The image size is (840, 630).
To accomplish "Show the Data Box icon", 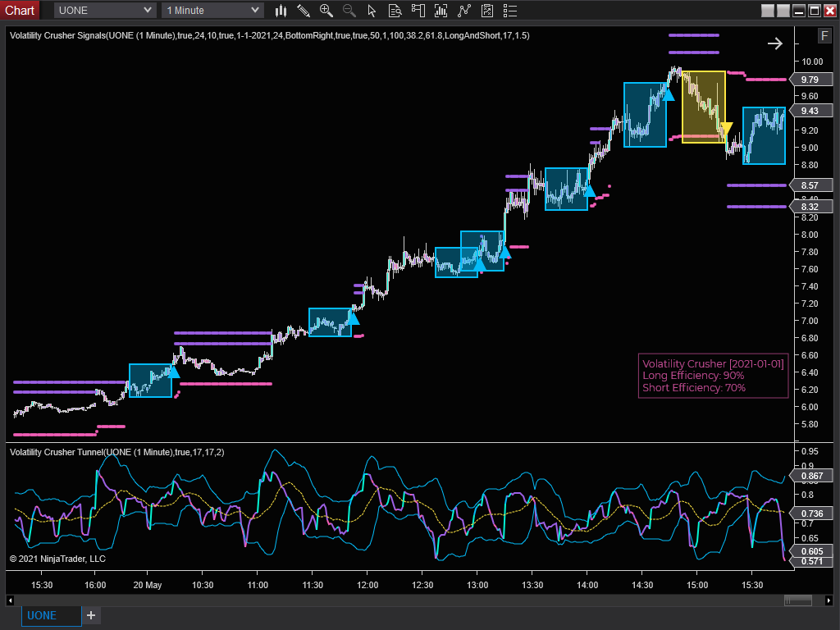I will (x=395, y=11).
